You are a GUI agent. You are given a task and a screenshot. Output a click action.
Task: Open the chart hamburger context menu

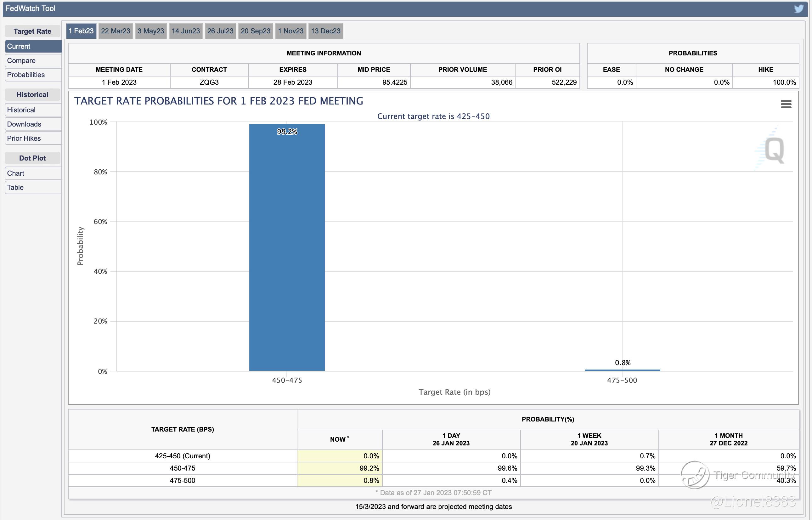786,104
